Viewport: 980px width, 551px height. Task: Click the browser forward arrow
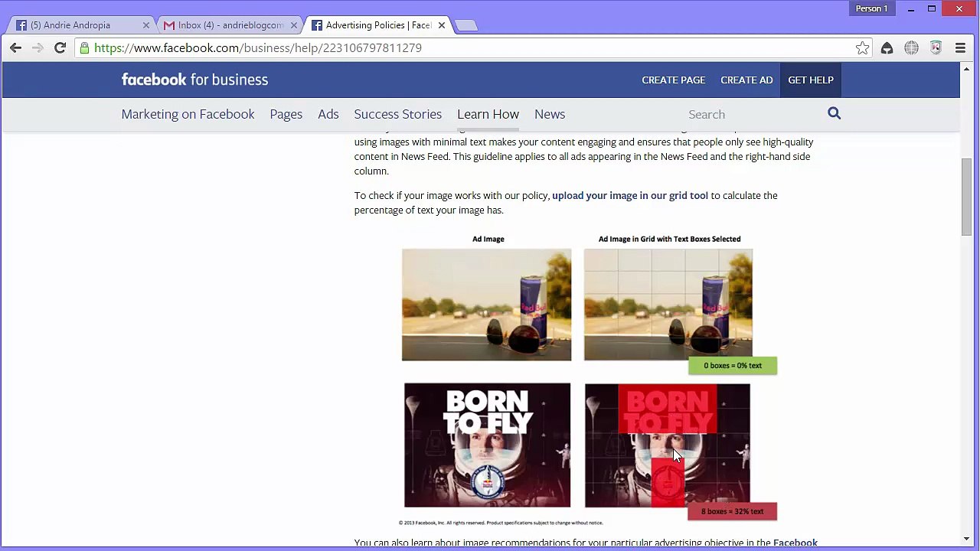tap(38, 47)
